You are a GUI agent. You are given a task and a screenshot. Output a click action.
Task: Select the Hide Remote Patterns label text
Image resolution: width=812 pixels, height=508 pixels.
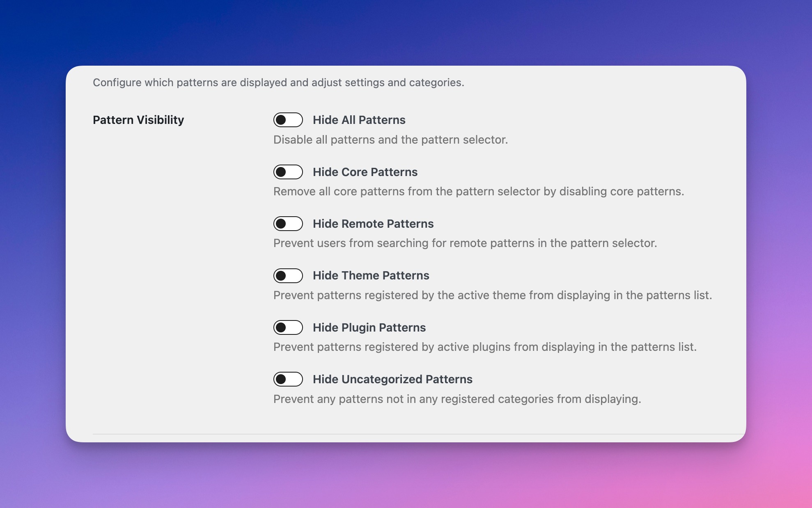[373, 224]
